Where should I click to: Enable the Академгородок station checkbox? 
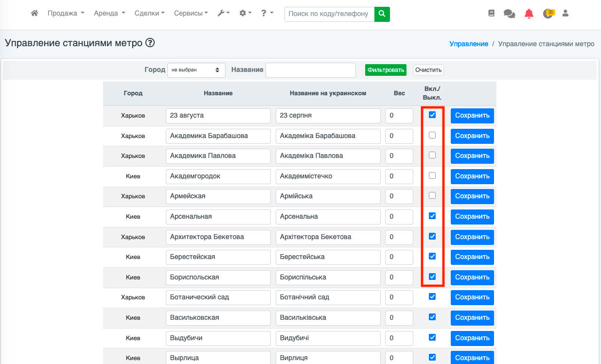tap(432, 175)
